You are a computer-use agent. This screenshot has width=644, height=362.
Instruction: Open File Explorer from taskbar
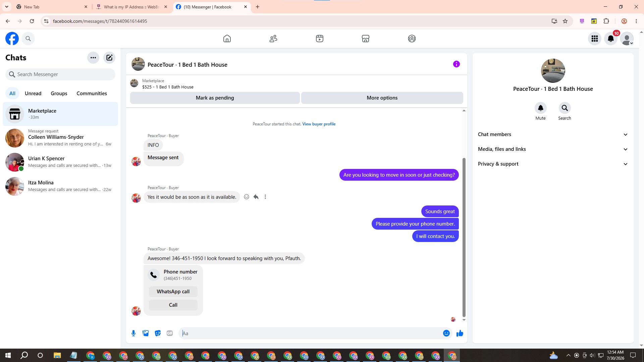click(57, 355)
